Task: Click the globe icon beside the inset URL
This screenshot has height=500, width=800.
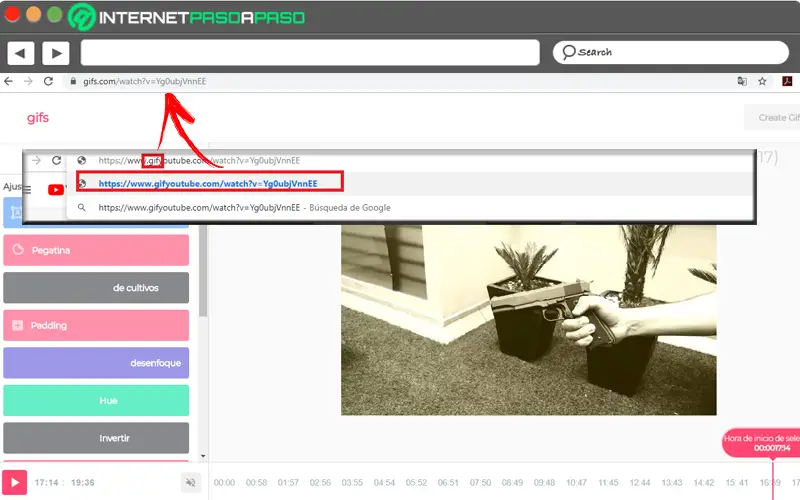Action: pos(82,160)
